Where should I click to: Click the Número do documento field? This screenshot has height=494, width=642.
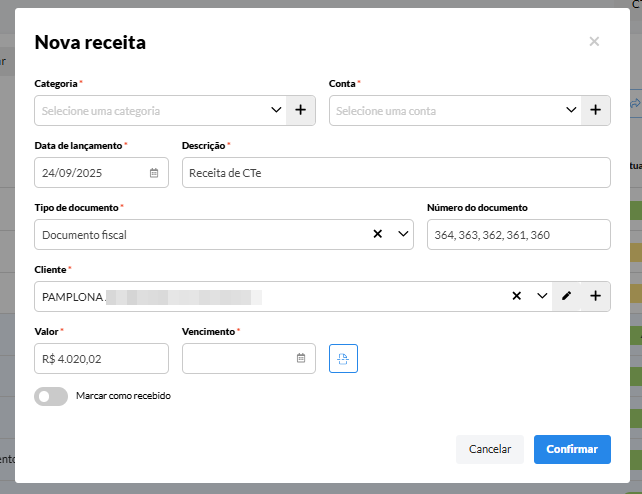(518, 234)
